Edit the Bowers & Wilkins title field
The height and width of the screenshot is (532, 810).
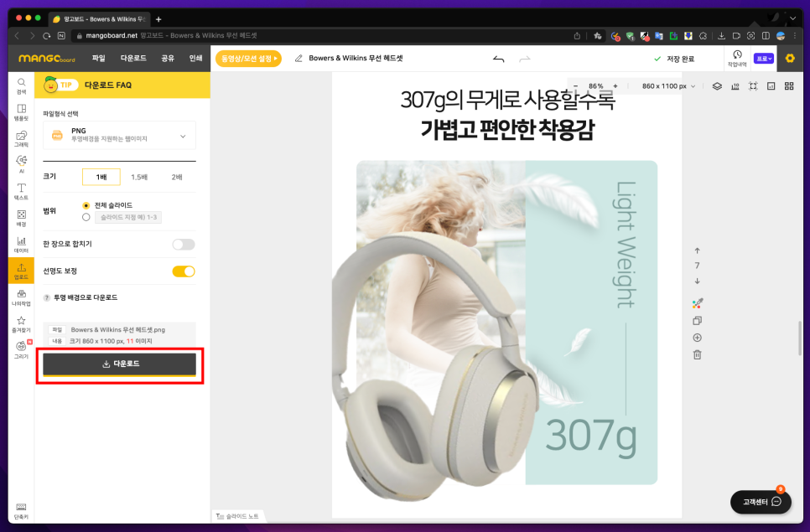(x=356, y=59)
